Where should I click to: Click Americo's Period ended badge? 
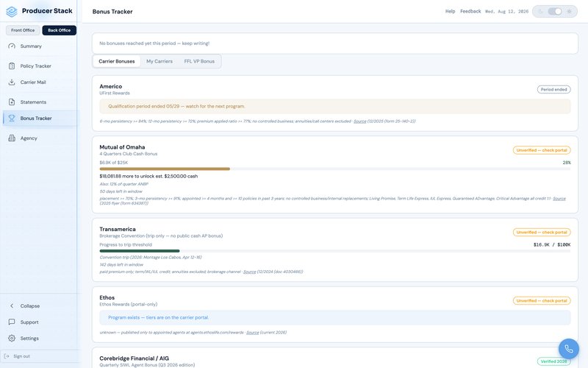coord(553,89)
